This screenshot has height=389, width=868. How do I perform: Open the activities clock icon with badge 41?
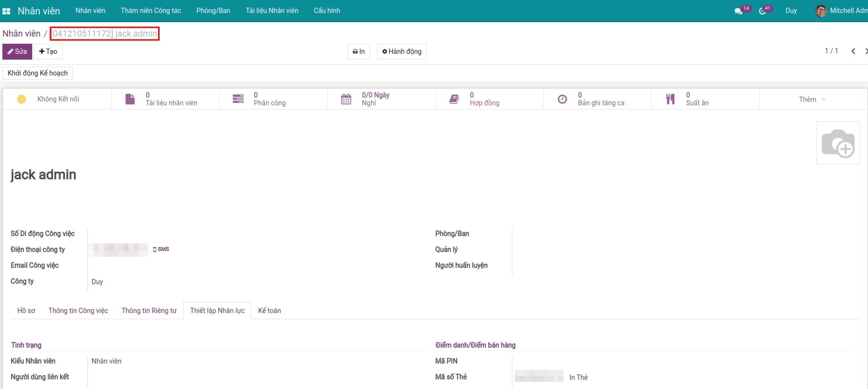pos(763,11)
